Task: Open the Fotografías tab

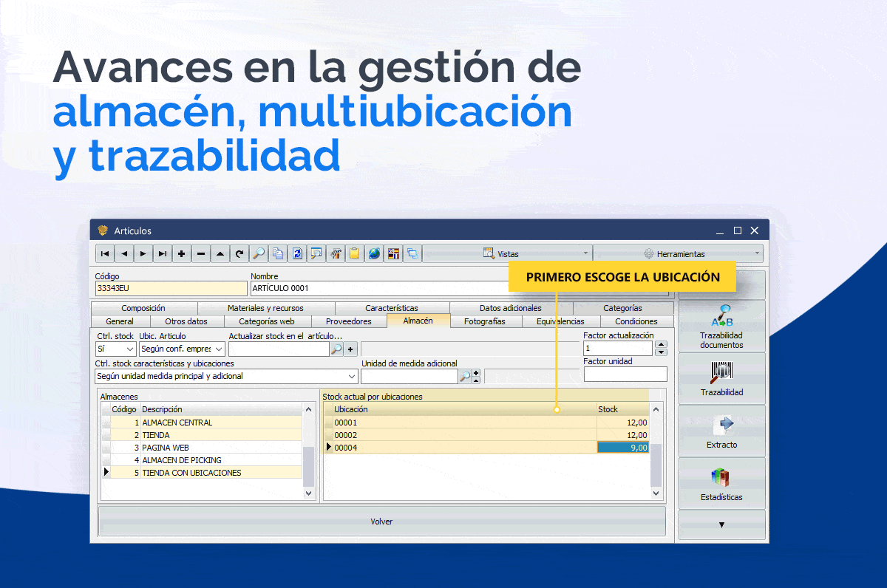Action: coord(484,321)
